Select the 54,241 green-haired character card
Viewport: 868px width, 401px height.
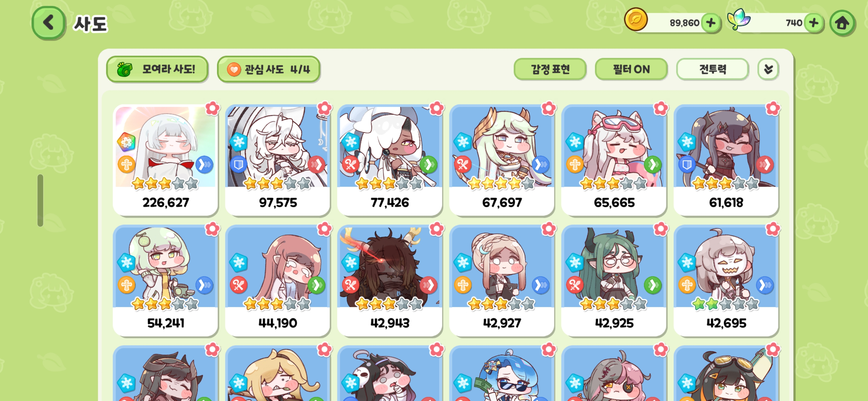pyautogui.click(x=166, y=281)
